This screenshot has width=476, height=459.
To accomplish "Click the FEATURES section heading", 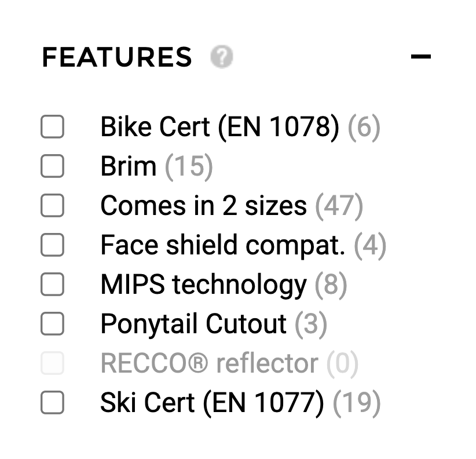I will point(116,57).
